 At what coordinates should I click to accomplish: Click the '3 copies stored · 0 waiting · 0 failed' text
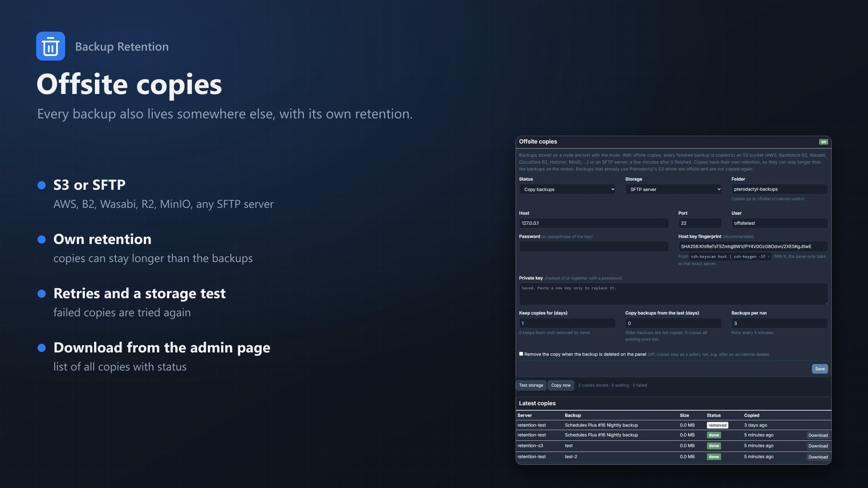tap(612, 385)
